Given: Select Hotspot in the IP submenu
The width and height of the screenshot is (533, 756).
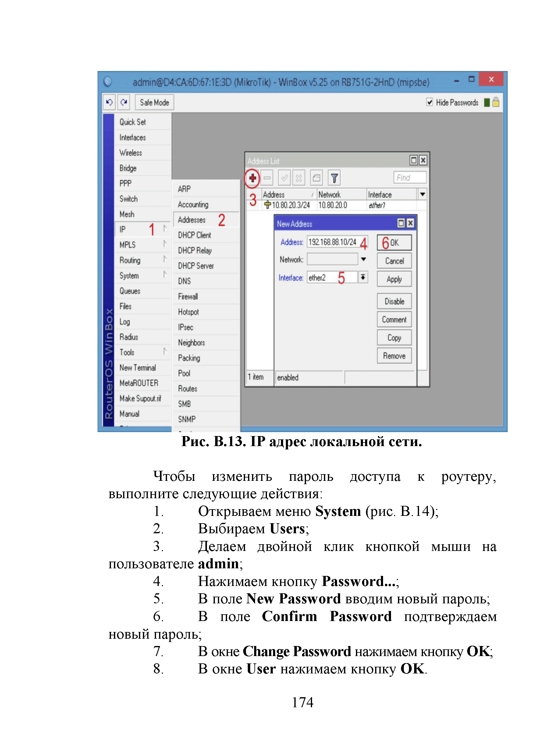Looking at the screenshot, I should 206,312.
